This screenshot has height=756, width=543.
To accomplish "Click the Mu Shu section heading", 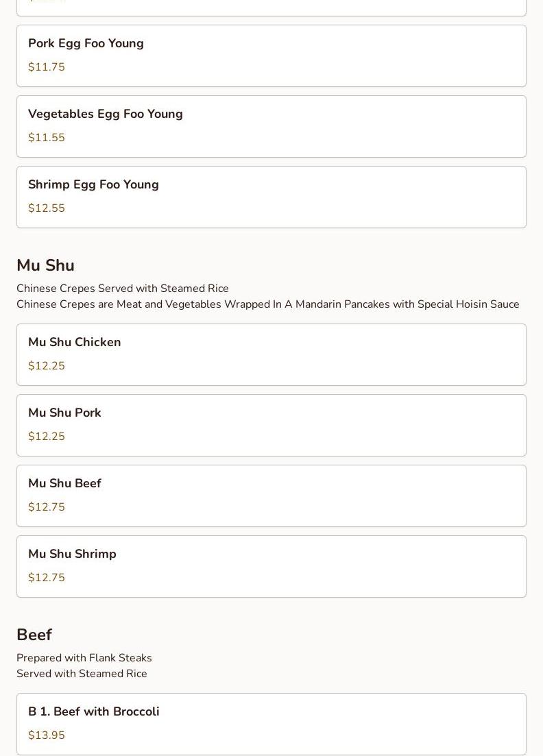I will point(45,265).
